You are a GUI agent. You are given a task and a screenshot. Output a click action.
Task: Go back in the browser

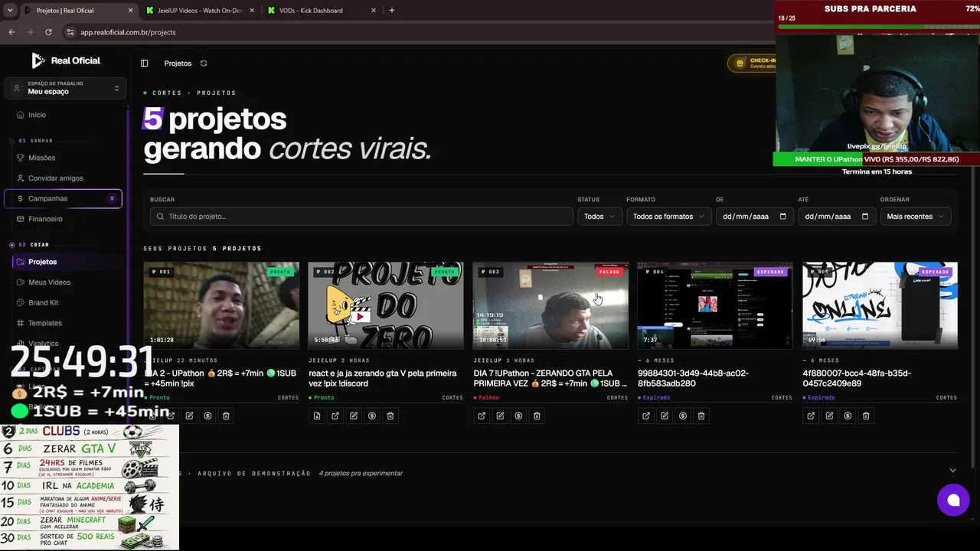pos(11,32)
